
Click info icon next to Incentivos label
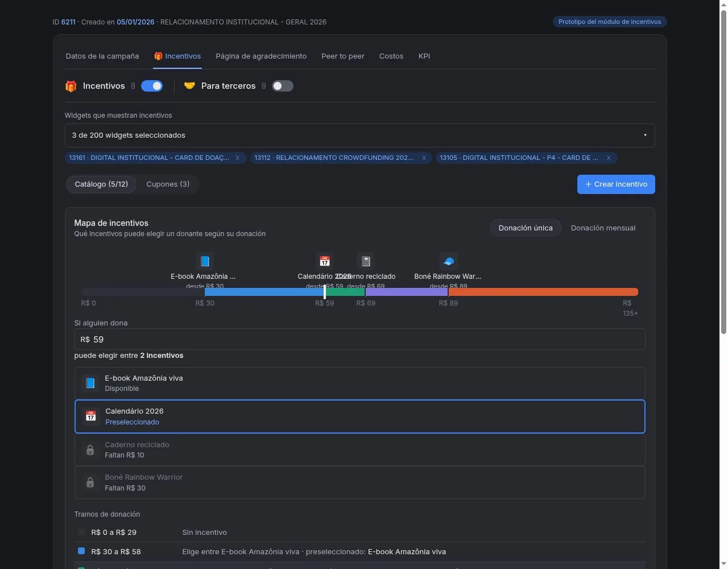point(133,86)
